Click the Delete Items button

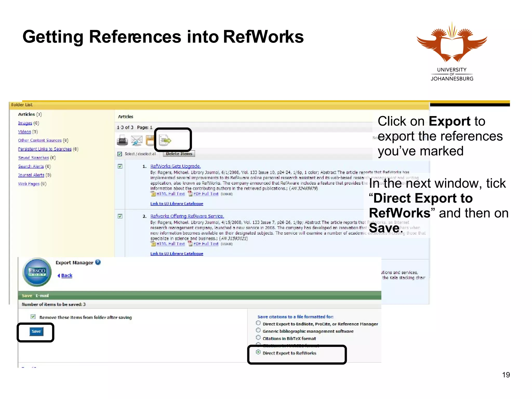coord(179,154)
